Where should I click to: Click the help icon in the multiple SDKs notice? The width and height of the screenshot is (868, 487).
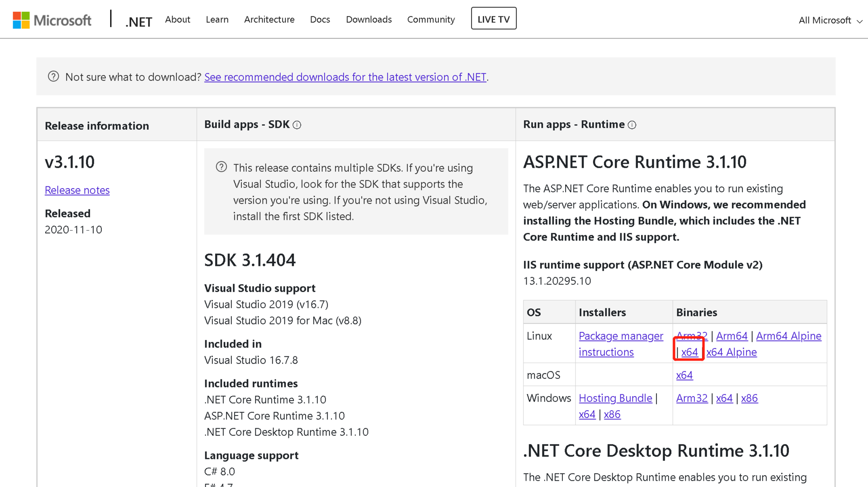point(221,166)
